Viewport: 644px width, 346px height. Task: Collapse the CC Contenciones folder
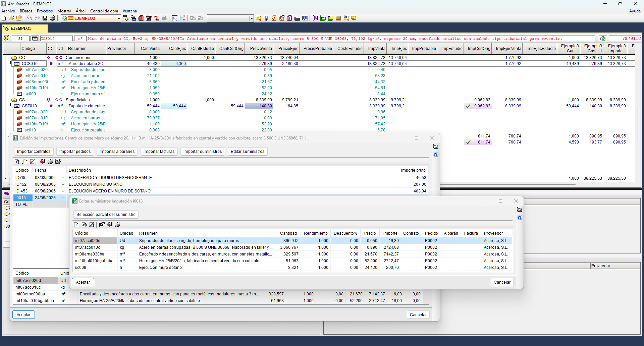(14, 58)
